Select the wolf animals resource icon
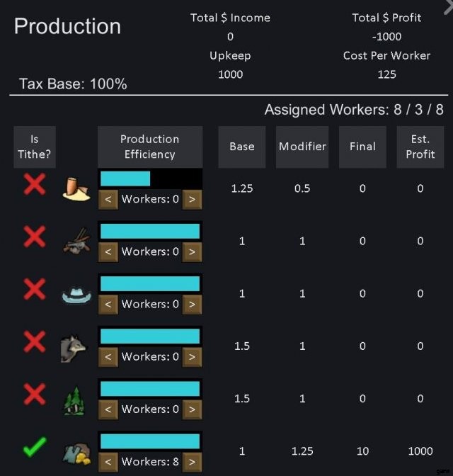Viewport: 453px width, 476px height. coord(74,346)
